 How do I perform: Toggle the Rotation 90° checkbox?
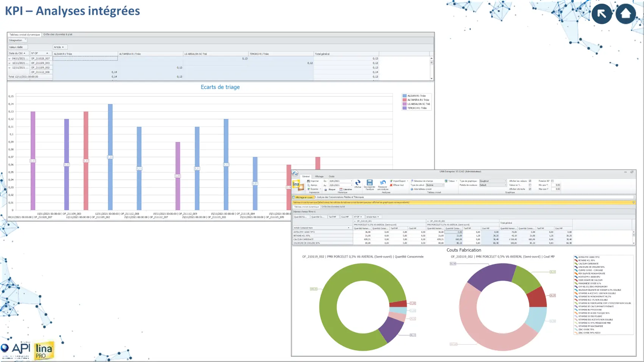click(552, 181)
